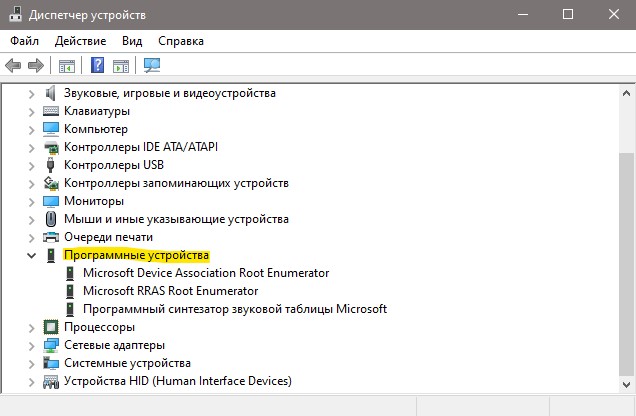The height and width of the screenshot is (416, 636).
Task: Close the Диспетчер устройств window
Action: pyautogui.click(x=614, y=15)
